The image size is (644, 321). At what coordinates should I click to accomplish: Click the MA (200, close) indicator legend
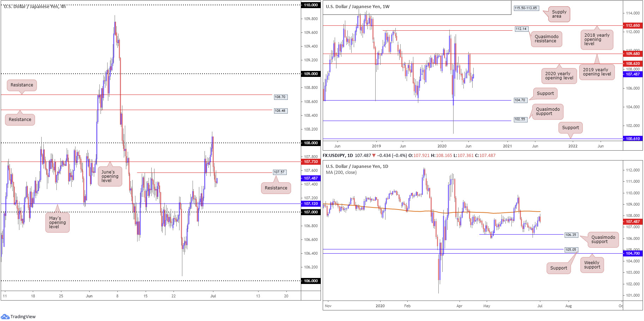[341, 172]
